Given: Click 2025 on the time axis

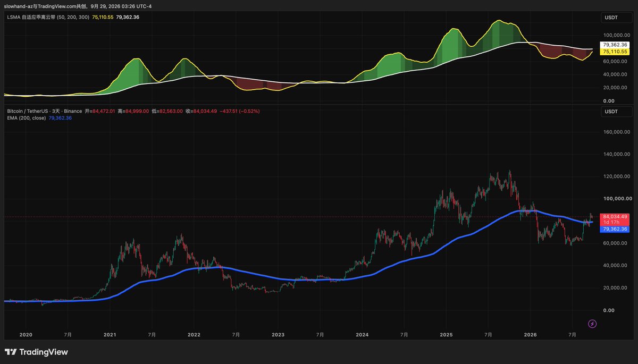Looking at the screenshot, I should point(446,335).
